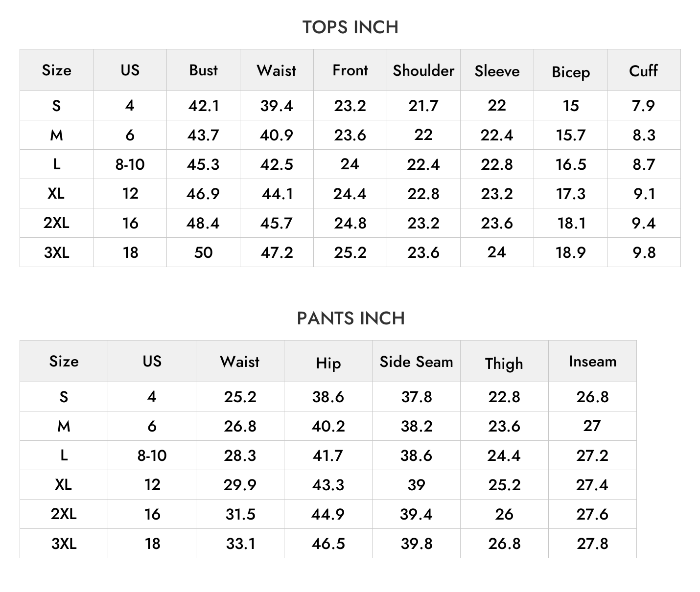Click the TOPS INCH heading
700x592 pixels.
(x=350, y=27)
